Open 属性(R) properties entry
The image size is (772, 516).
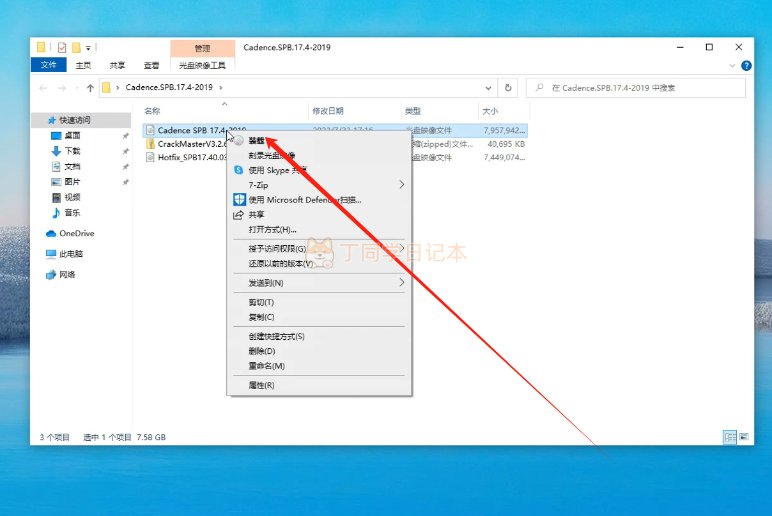click(x=261, y=385)
